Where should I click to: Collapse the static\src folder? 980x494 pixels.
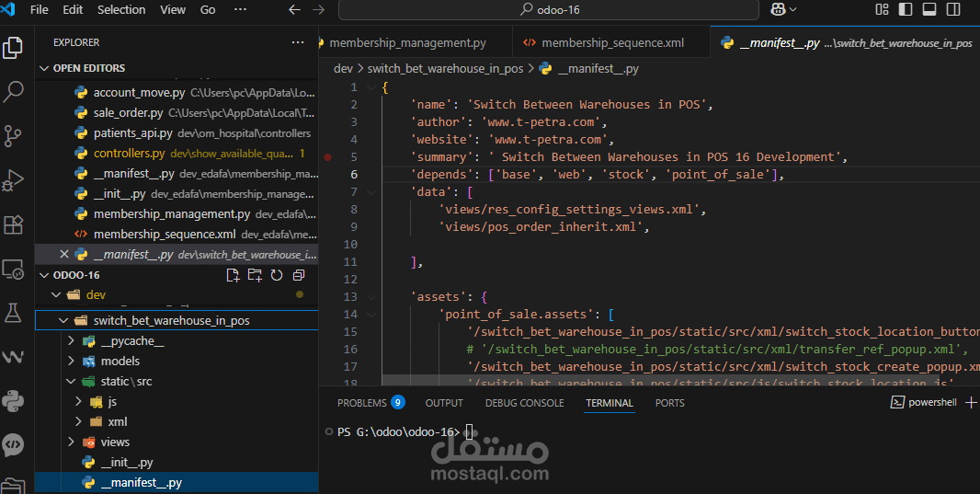[x=71, y=382]
